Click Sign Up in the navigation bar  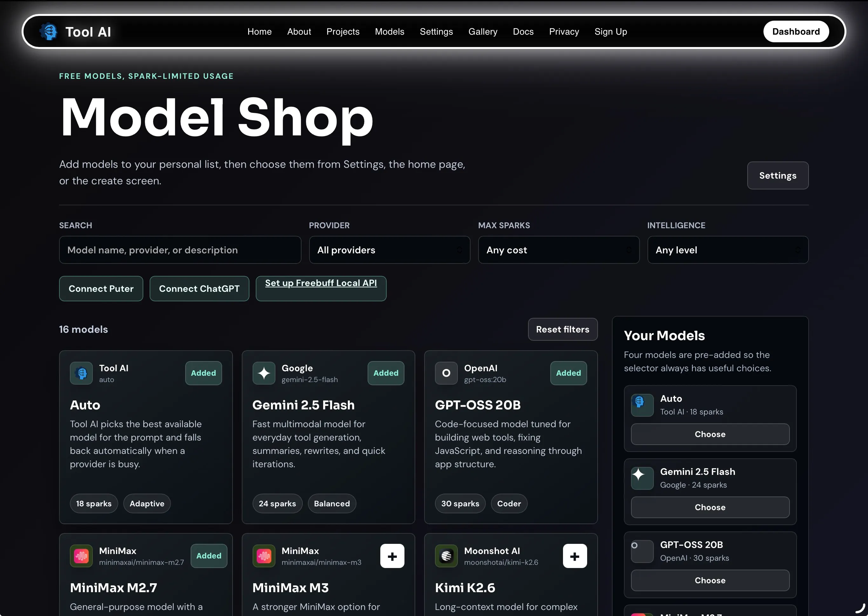611,31
